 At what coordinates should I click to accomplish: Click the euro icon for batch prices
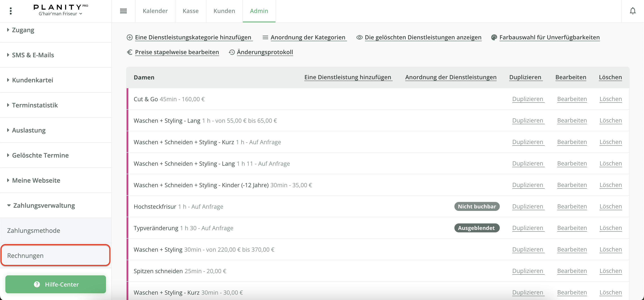[x=129, y=52]
